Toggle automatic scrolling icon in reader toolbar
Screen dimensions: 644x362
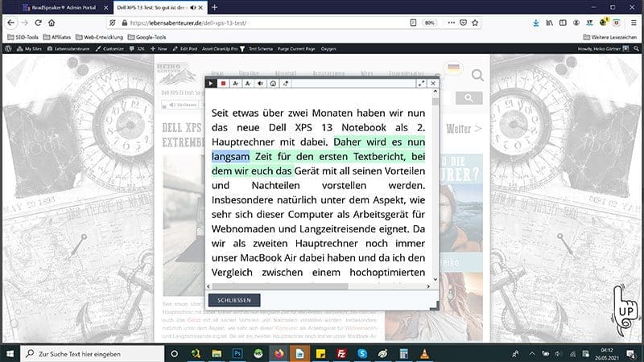click(x=286, y=84)
